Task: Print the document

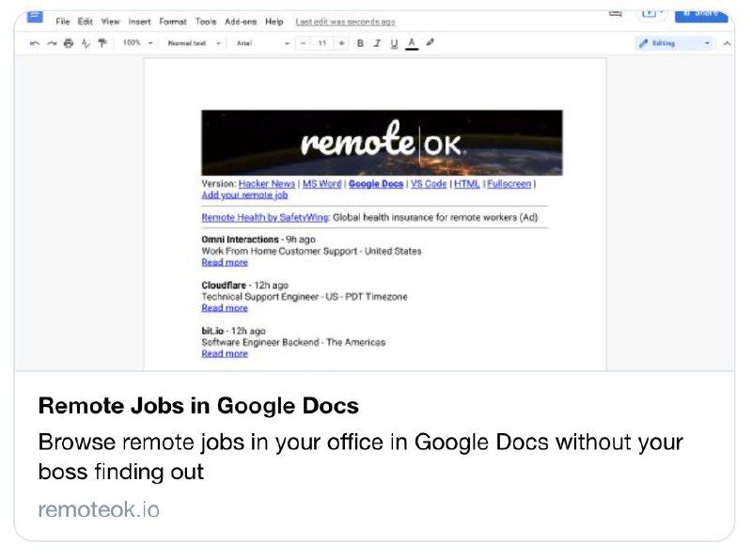Action: (69, 43)
